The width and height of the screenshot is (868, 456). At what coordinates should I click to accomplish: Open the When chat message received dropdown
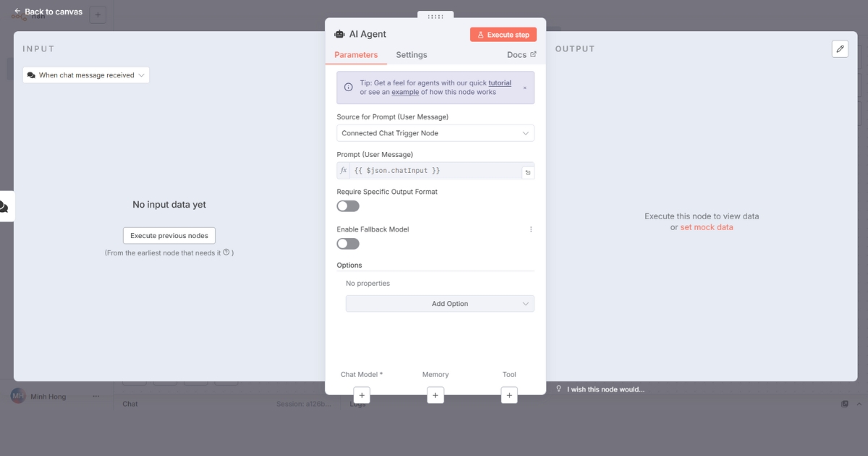[86, 75]
